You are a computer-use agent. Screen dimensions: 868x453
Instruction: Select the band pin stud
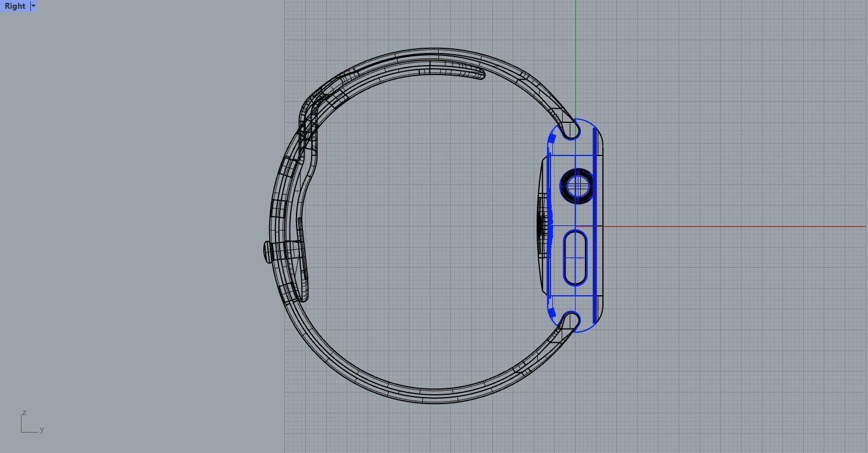click(x=269, y=252)
